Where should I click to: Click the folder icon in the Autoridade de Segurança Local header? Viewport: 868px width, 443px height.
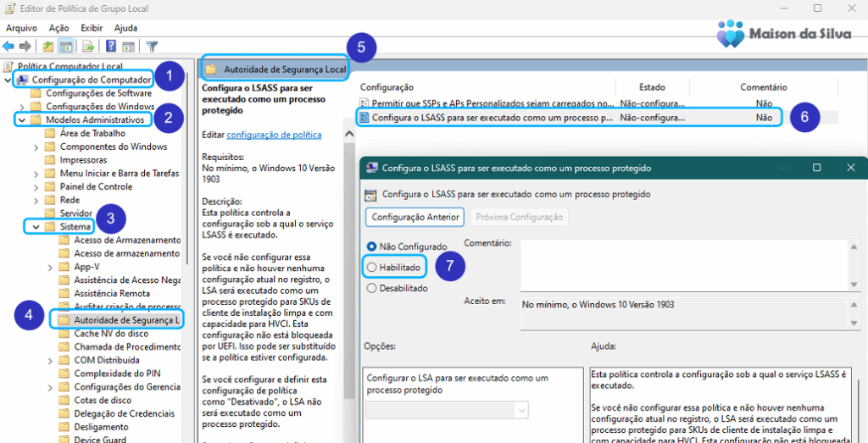[210, 69]
